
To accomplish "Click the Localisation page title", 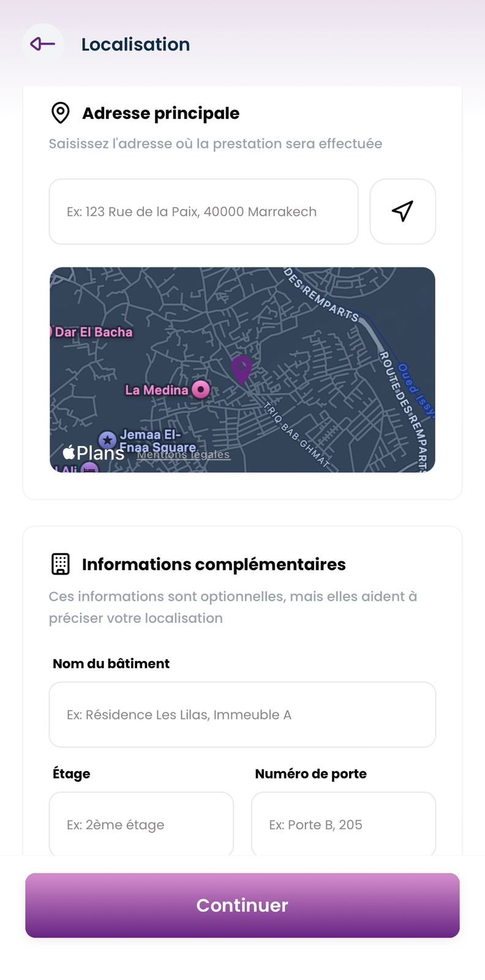I will (135, 43).
